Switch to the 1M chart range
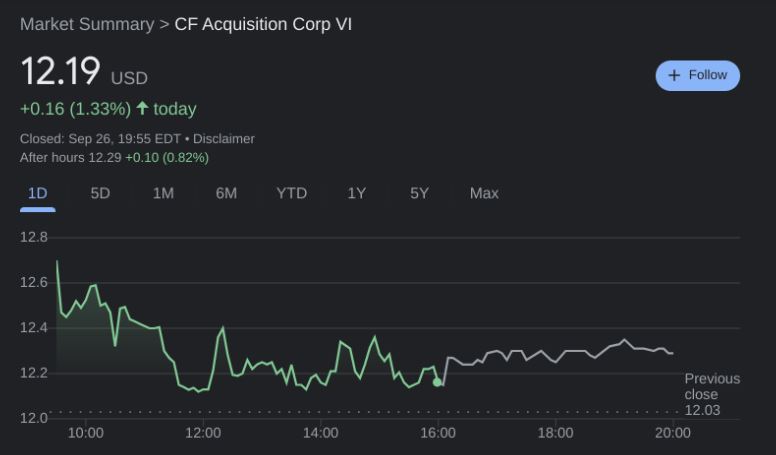The height and width of the screenshot is (455, 776). pyautogui.click(x=163, y=193)
